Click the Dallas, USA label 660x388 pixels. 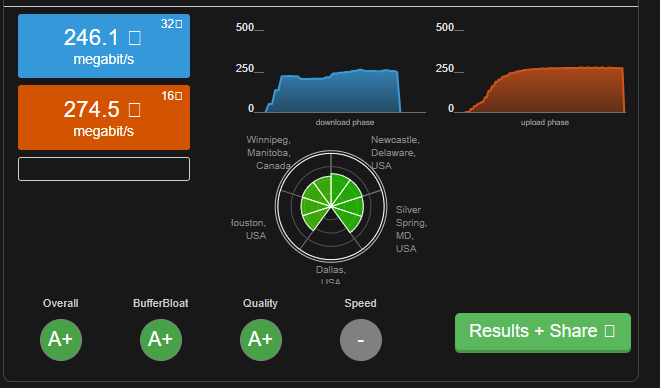pos(331,275)
